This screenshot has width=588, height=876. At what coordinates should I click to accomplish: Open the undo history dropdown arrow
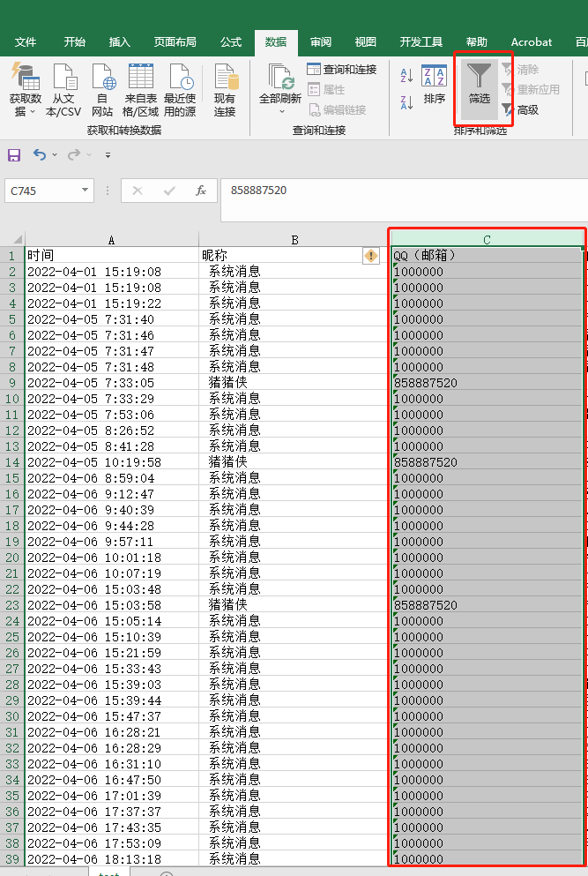pyautogui.click(x=55, y=154)
